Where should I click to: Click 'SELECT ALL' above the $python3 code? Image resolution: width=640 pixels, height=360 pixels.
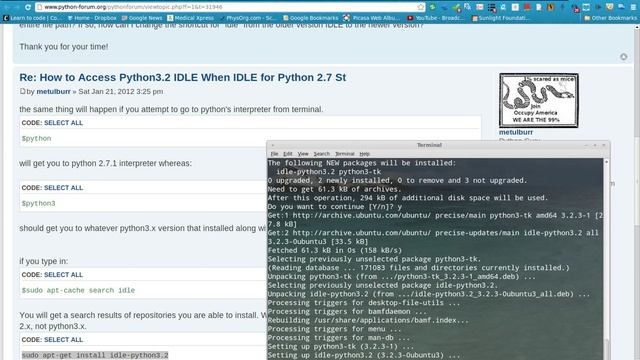[63, 188]
